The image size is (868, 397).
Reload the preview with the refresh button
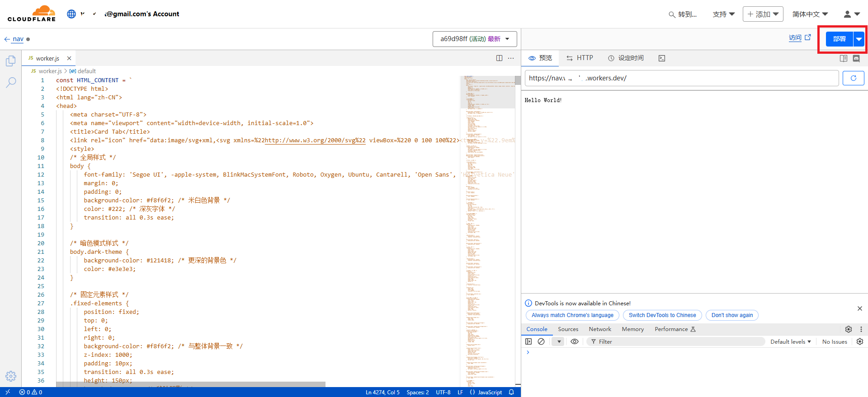click(853, 78)
